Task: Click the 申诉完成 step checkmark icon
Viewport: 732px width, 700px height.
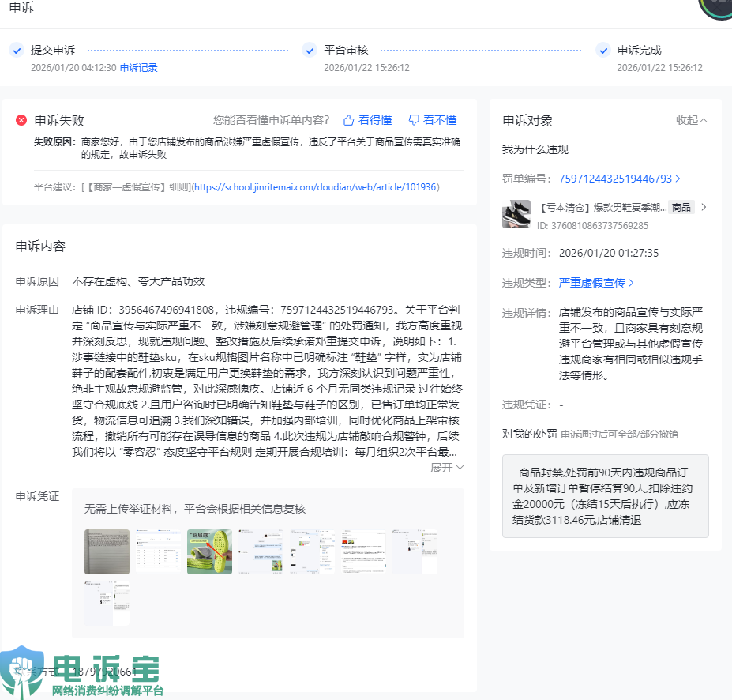Action: tap(603, 51)
